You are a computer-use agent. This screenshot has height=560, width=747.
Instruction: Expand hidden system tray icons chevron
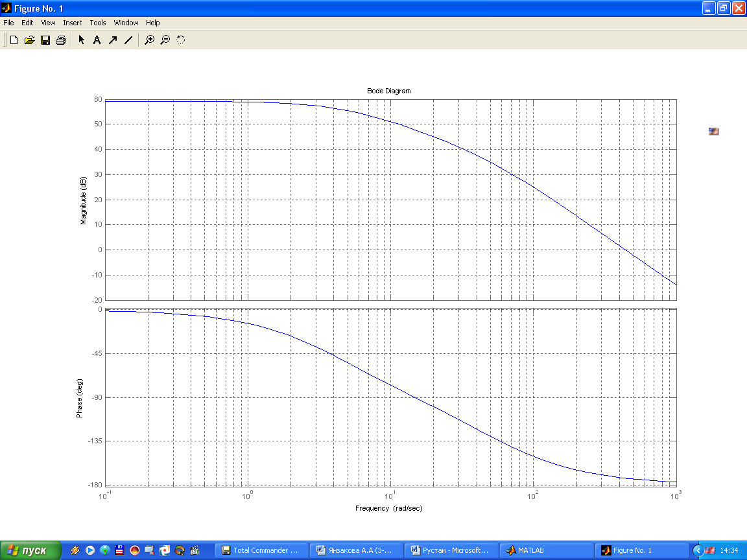[x=698, y=550]
